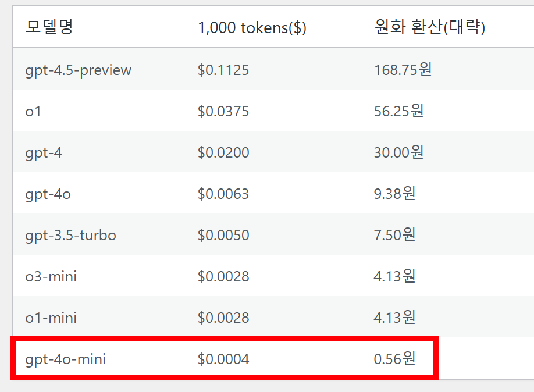Screen dimensions: 534x392
Task: Select the gpt-4 model name cell
Action: point(44,154)
